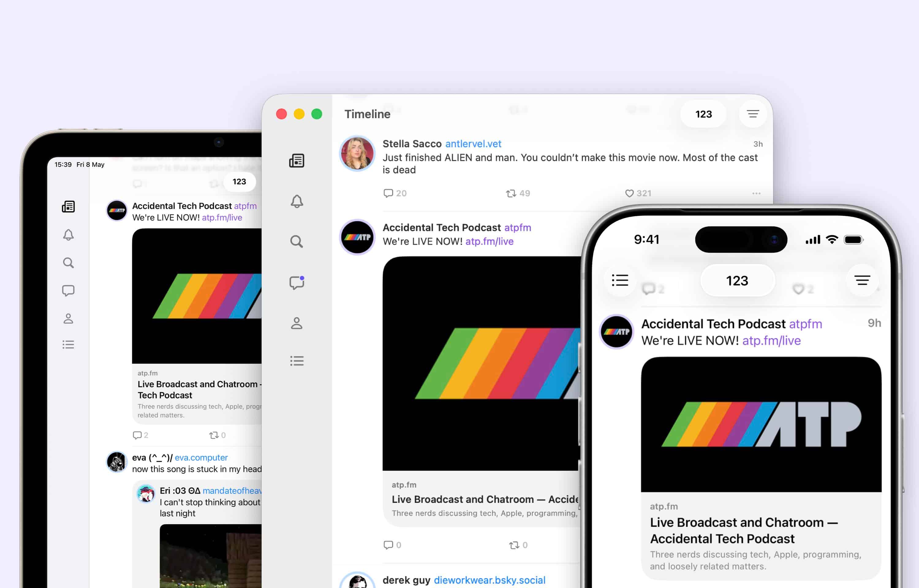Open ATP link card image on iPad
Screen dimensions: 919x588
pos(197,296)
